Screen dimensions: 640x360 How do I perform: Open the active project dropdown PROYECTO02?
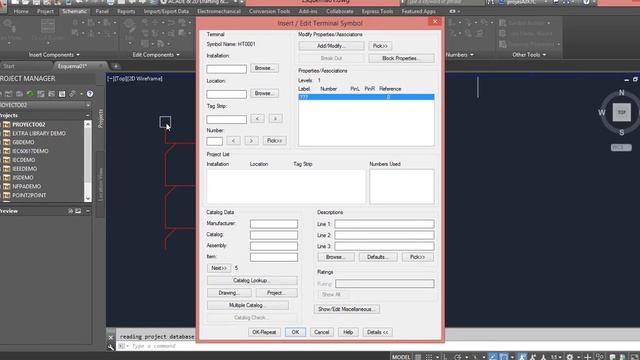[46, 105]
